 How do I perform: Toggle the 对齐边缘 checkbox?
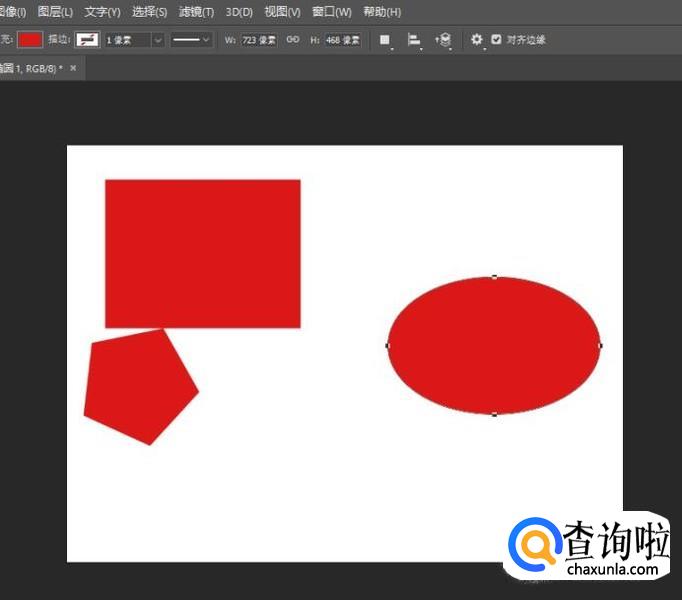[x=496, y=40]
